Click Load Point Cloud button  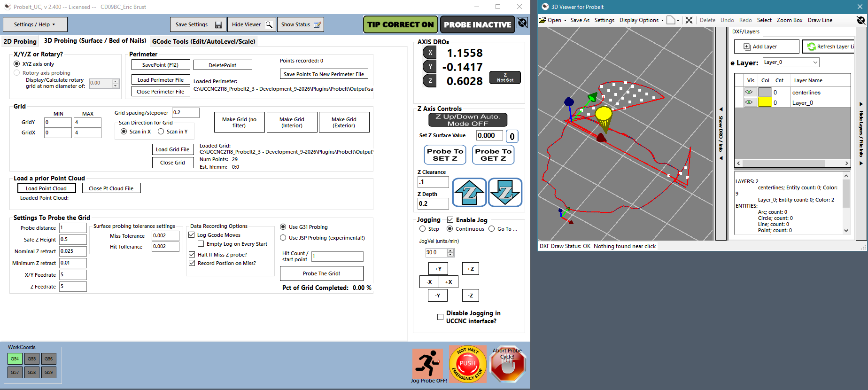46,188
